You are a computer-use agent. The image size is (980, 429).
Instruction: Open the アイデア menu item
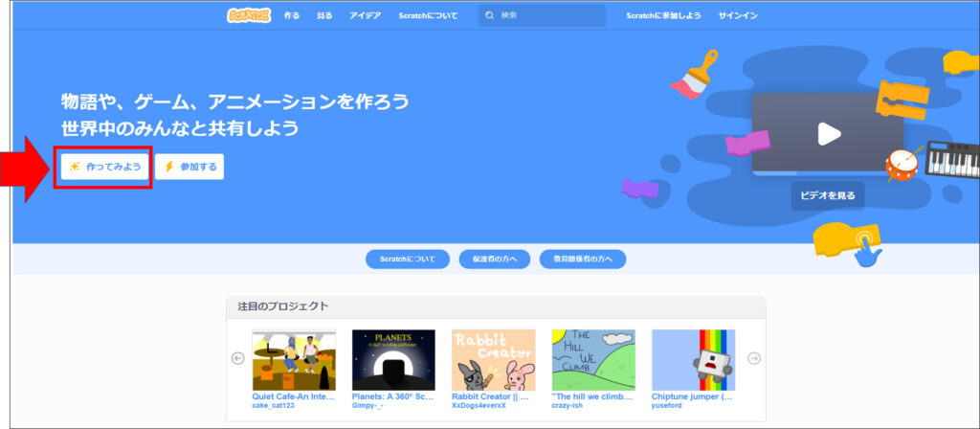(365, 15)
